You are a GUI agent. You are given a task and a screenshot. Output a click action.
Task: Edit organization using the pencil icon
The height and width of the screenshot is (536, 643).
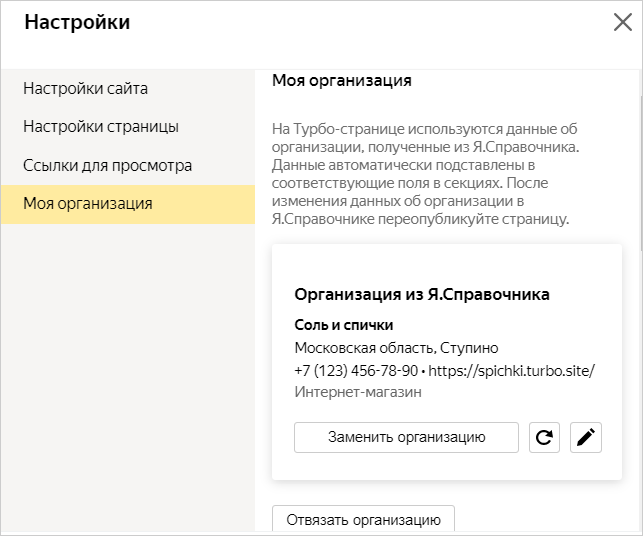[x=586, y=437]
